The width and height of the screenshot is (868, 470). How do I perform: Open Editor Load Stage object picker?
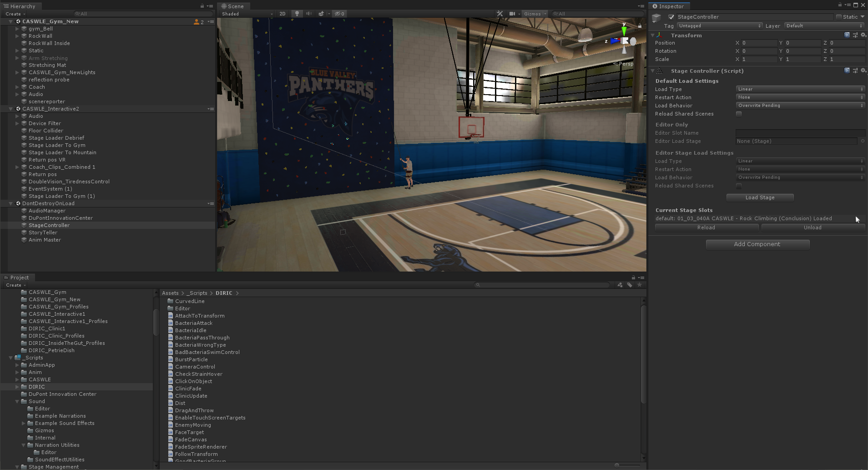pos(863,141)
